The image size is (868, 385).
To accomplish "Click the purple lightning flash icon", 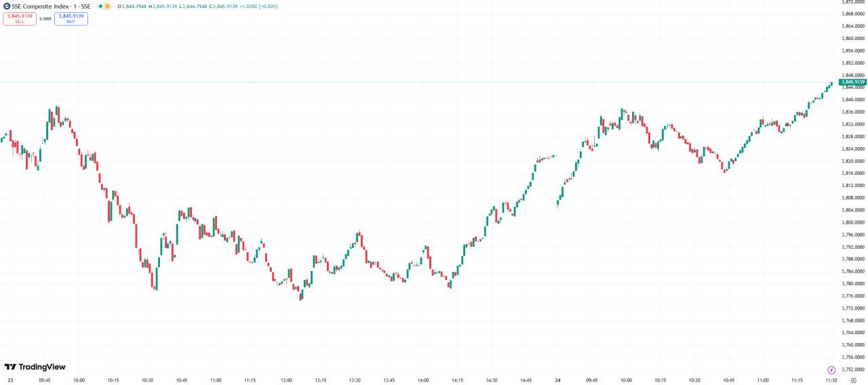I will point(831,370).
